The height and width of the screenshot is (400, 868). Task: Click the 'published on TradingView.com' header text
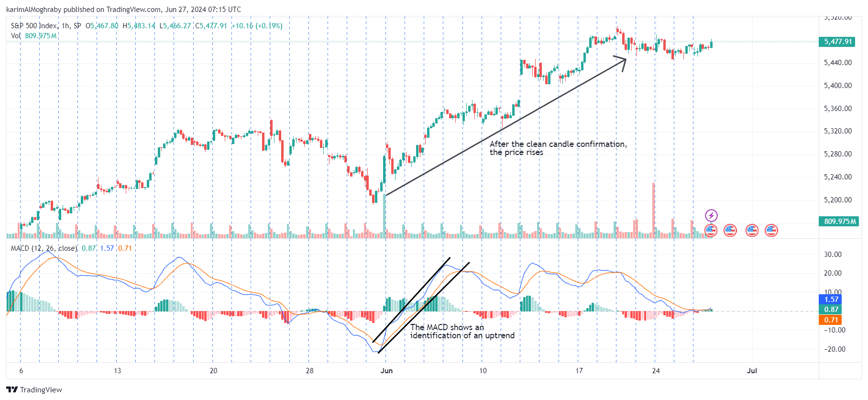[x=112, y=10]
